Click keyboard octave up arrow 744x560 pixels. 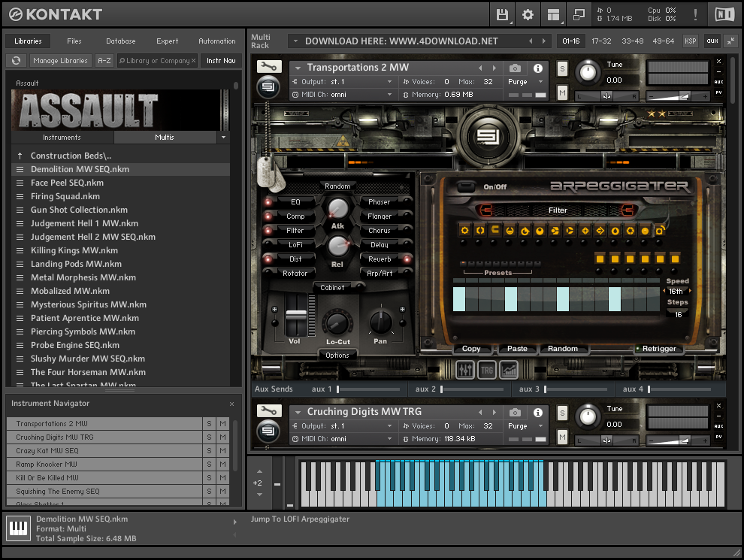point(259,472)
